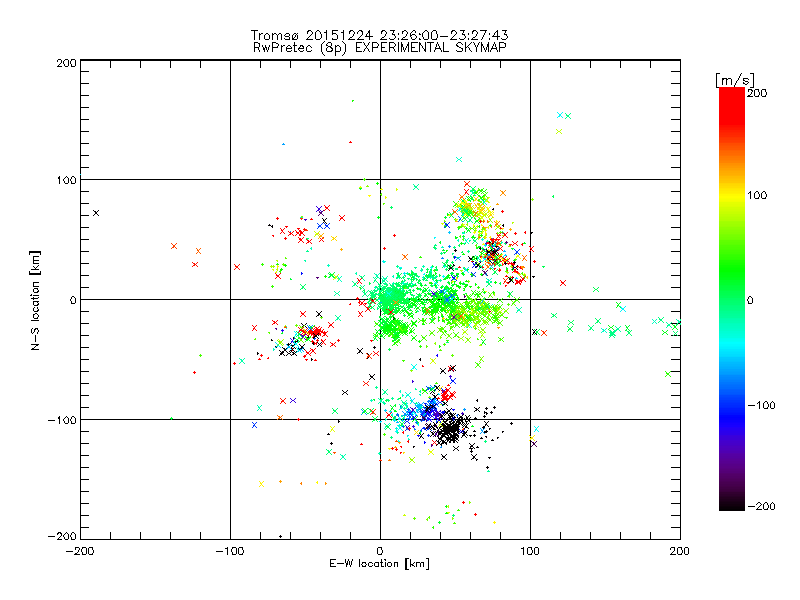Click the 'E-W location [km]' axis label
800x600 pixels.
point(379,564)
